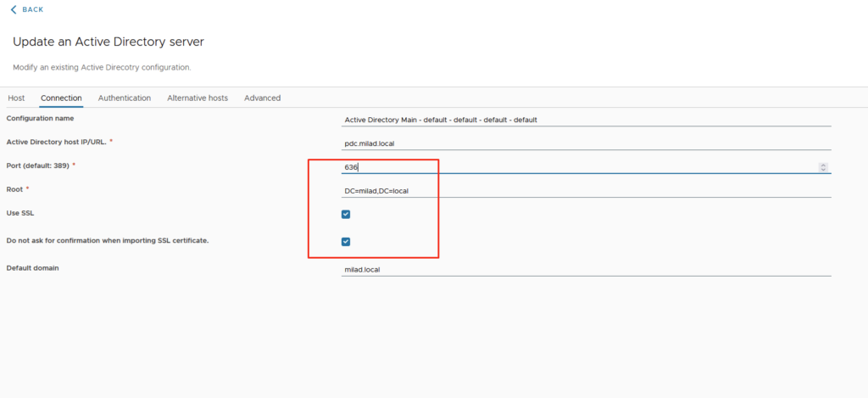Click the Configuration name input field
Image resolution: width=868 pixels, height=398 pixels.
(x=585, y=120)
